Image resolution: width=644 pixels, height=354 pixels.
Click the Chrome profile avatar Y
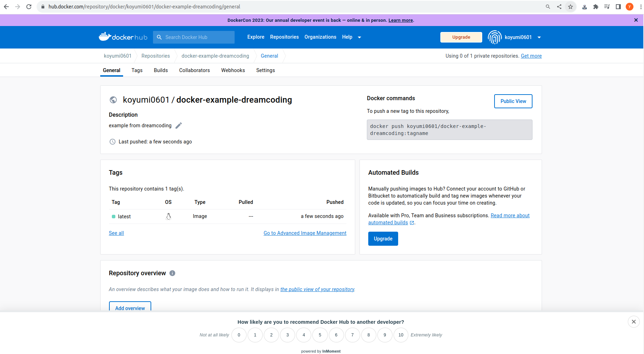(x=630, y=7)
